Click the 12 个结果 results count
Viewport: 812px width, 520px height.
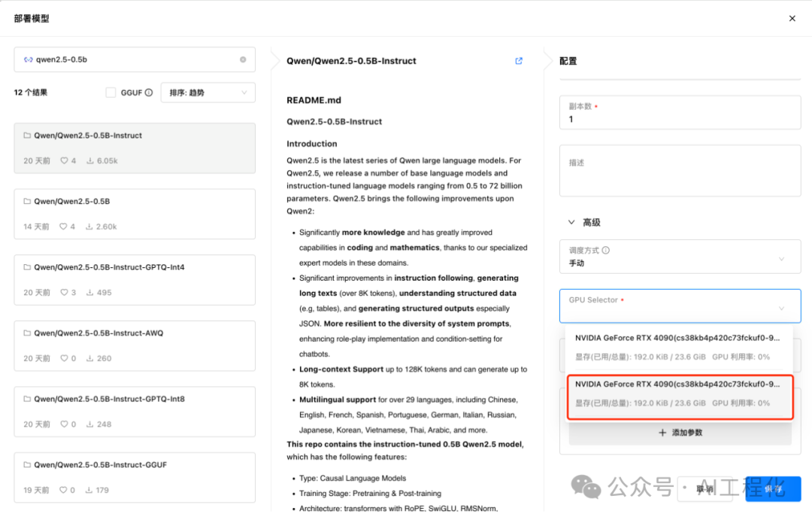[31, 93]
